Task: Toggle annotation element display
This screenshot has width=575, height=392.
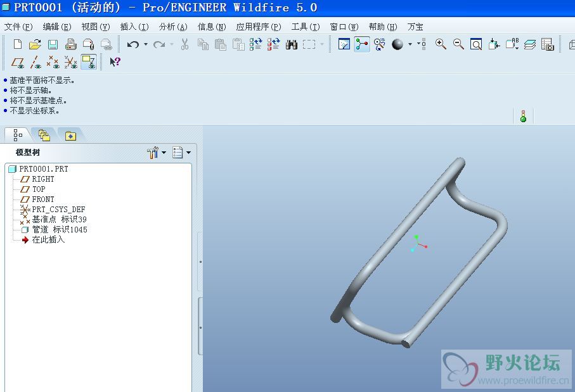Action: [89, 62]
